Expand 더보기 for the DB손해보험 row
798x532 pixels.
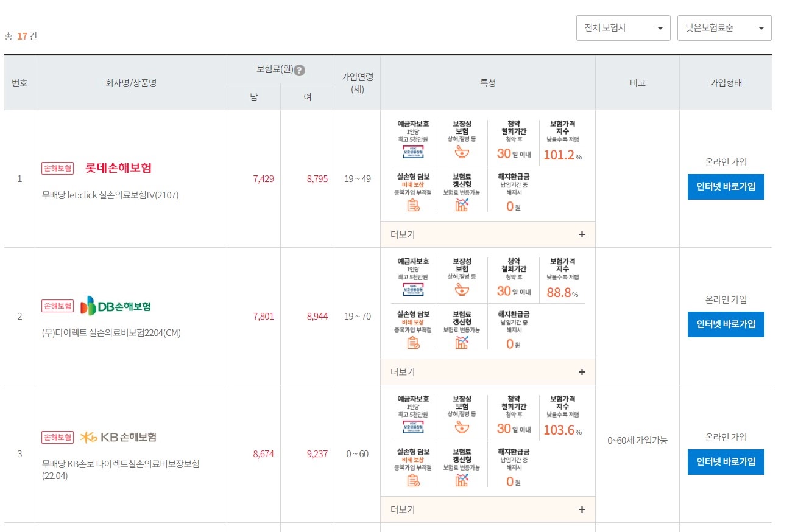[488, 372]
